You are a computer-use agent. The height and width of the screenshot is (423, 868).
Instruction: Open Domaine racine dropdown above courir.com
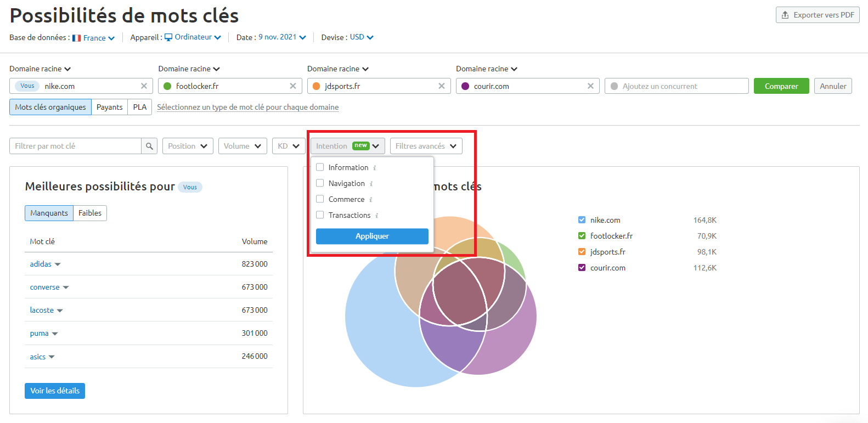pos(487,69)
